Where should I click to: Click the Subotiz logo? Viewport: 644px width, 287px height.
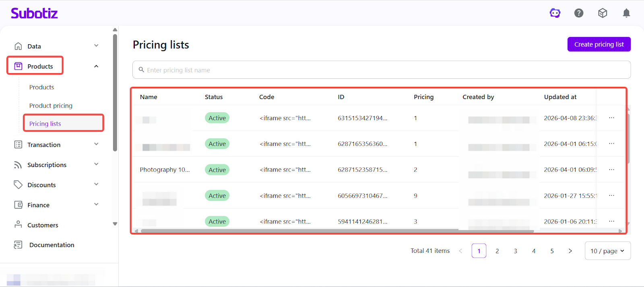pos(34,13)
